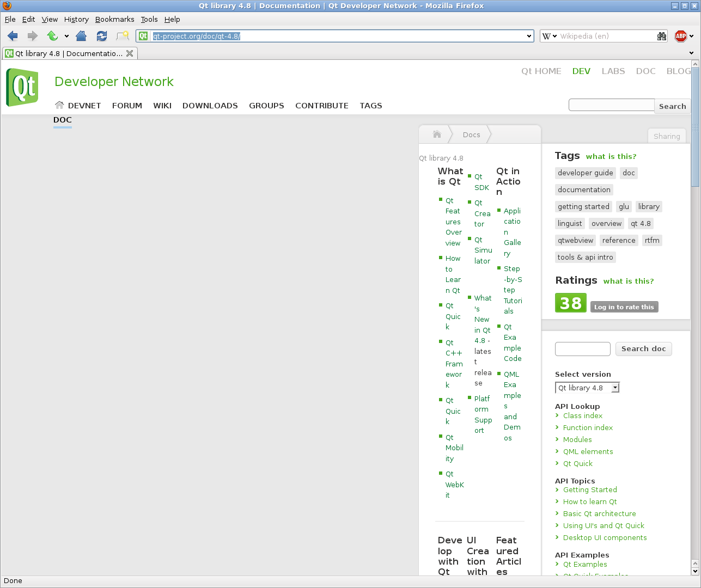Go to the Home page icon
The width and height of the screenshot is (701, 588).
point(81,36)
